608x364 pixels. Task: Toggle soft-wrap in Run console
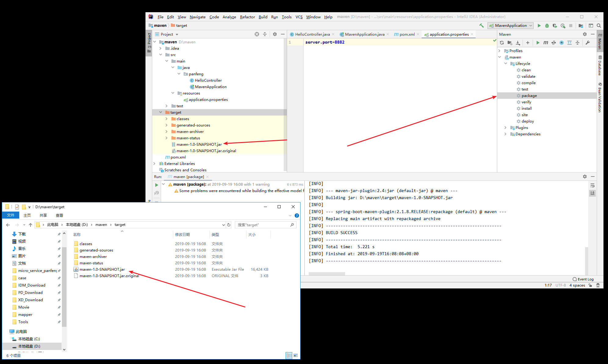coord(592,186)
